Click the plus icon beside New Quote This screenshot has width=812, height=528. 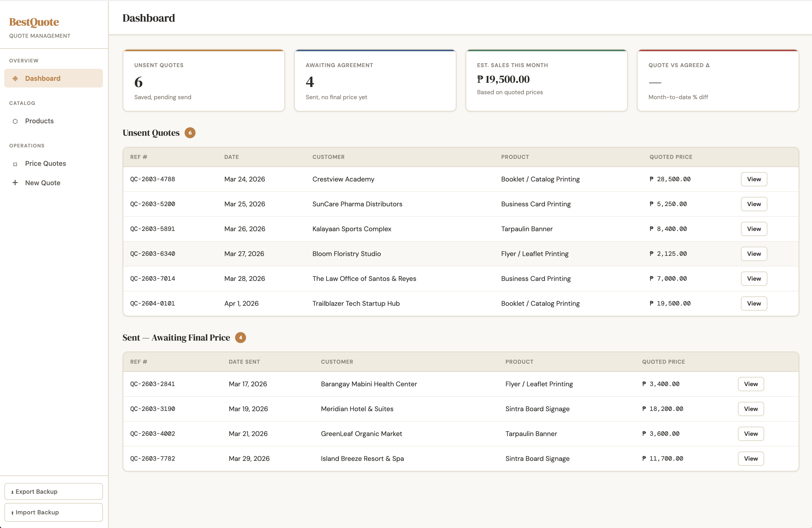[15, 183]
